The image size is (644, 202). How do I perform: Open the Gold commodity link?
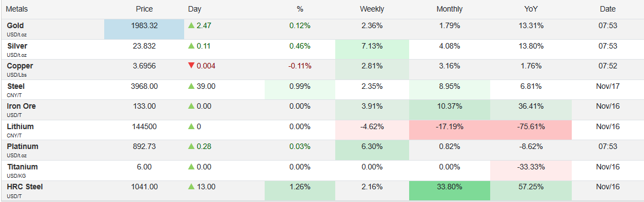15,25
